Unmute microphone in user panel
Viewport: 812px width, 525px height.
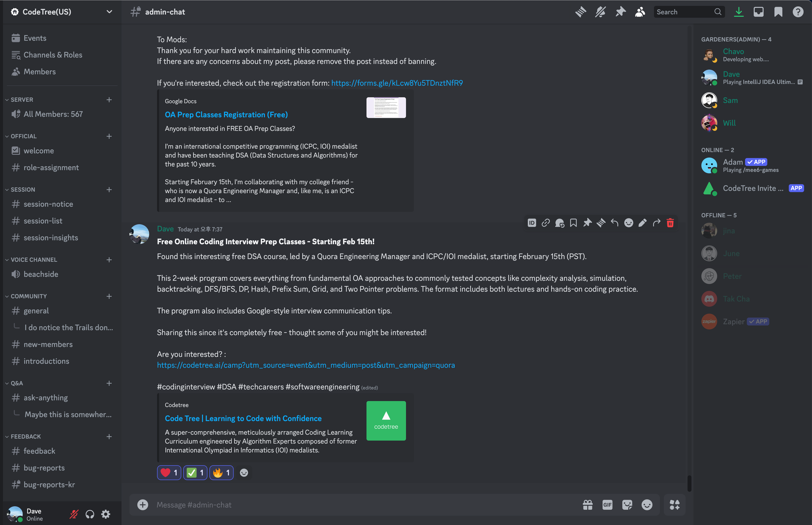[x=74, y=514]
